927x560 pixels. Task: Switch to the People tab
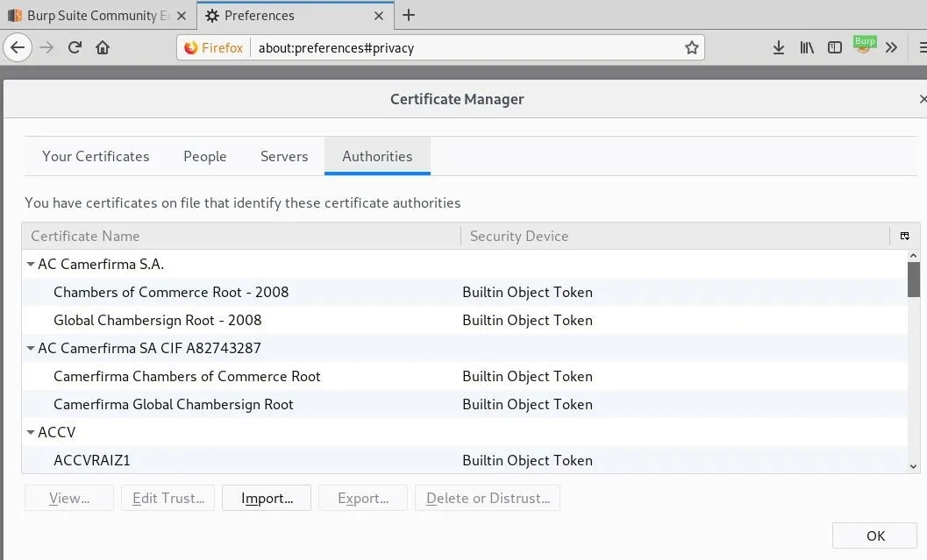coord(204,157)
